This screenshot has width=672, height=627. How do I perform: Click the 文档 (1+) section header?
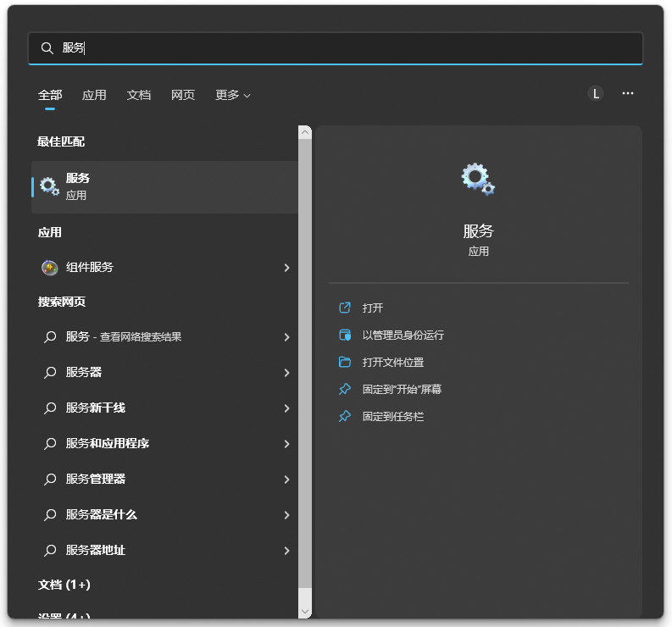[x=64, y=585]
